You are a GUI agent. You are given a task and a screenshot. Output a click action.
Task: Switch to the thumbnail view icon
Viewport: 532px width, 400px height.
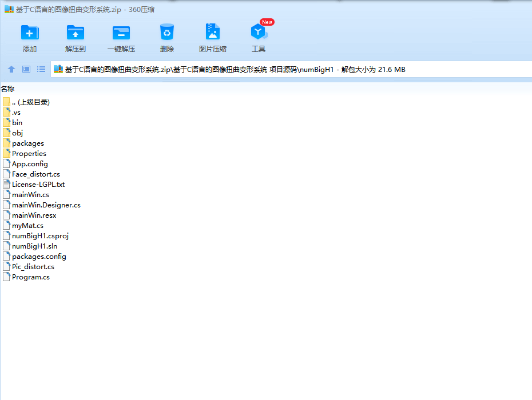tap(26, 69)
